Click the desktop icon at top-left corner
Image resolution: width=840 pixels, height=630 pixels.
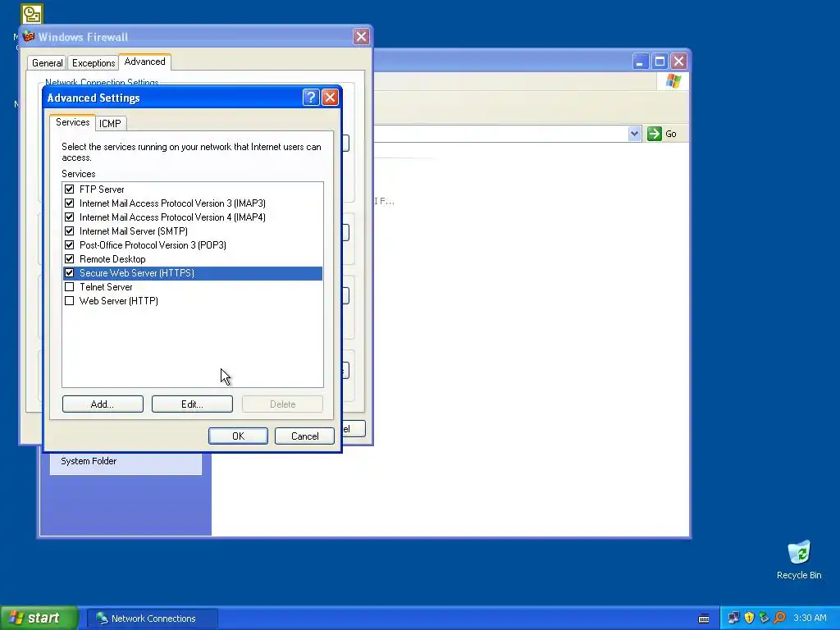pos(32,14)
